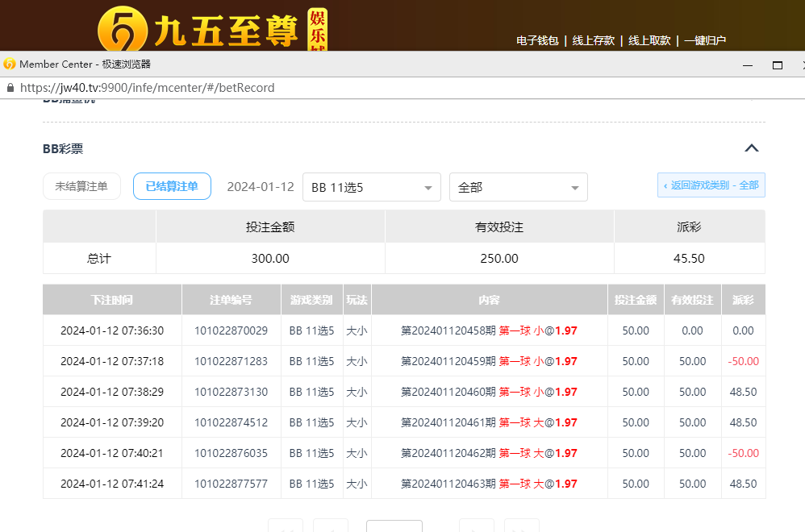
Task: Select the 已结算注单 tab
Action: [172, 186]
